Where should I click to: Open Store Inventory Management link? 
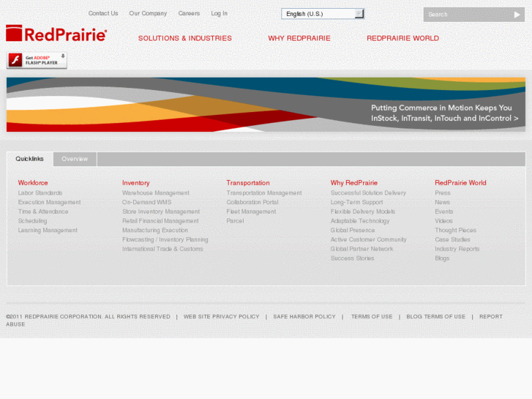pos(161,212)
